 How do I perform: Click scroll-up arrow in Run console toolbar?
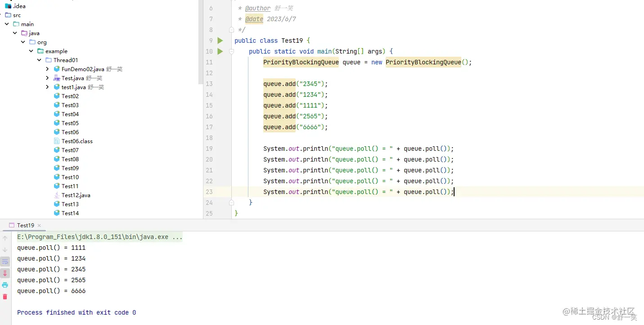pos(5,239)
